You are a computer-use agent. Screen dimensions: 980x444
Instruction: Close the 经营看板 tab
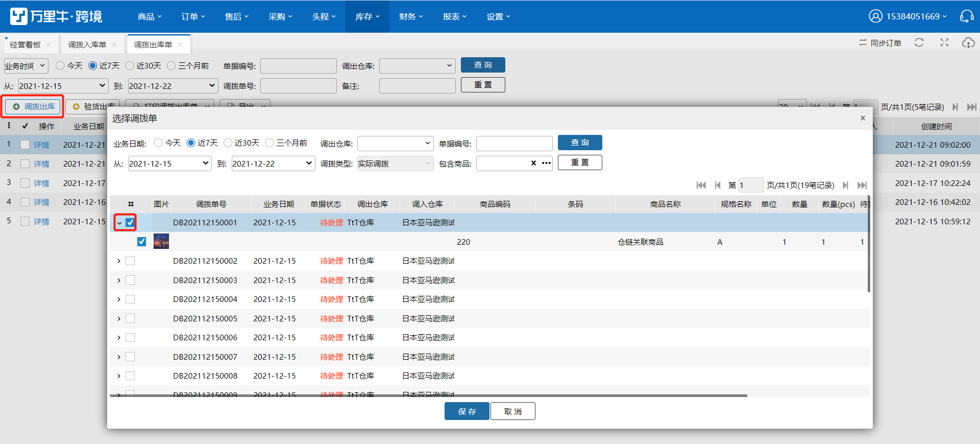coord(48,44)
